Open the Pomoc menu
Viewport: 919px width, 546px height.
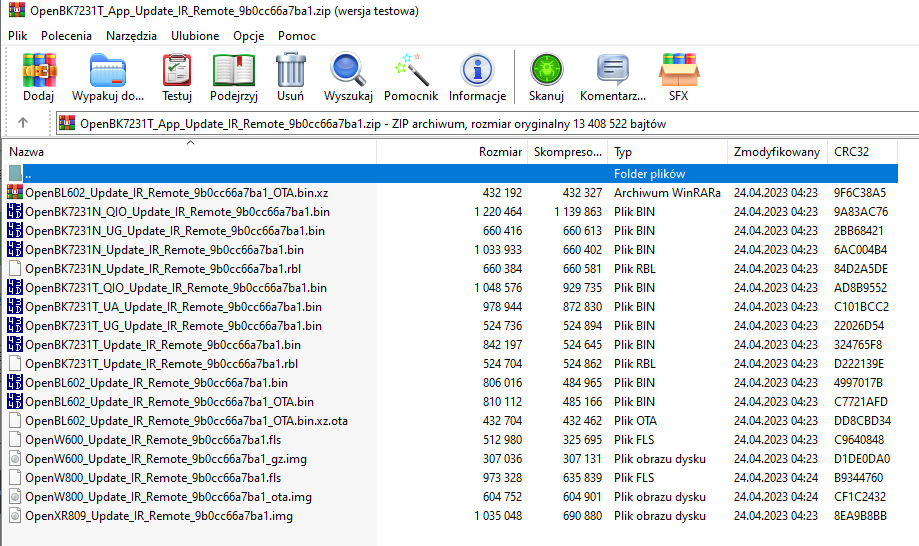pos(297,36)
